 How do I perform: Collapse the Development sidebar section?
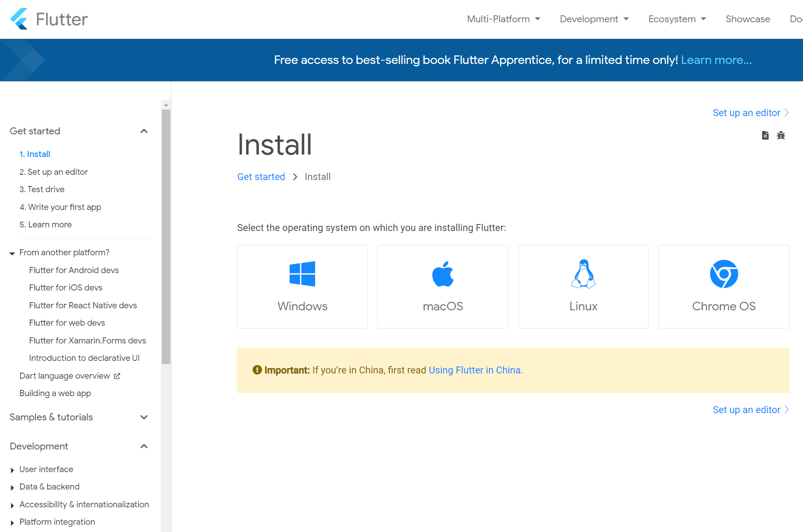(x=144, y=446)
